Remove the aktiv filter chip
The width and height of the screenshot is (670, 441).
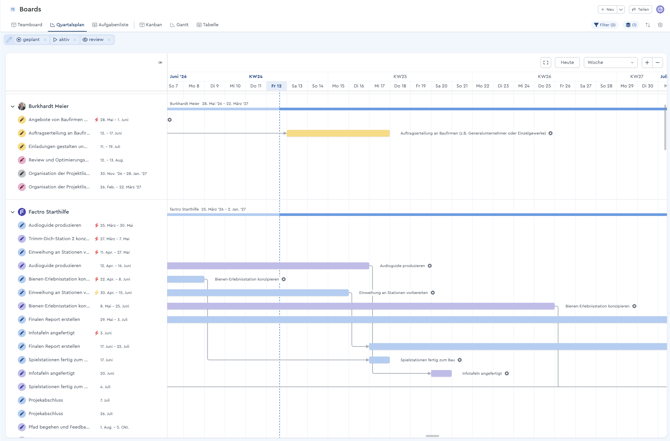click(x=75, y=40)
